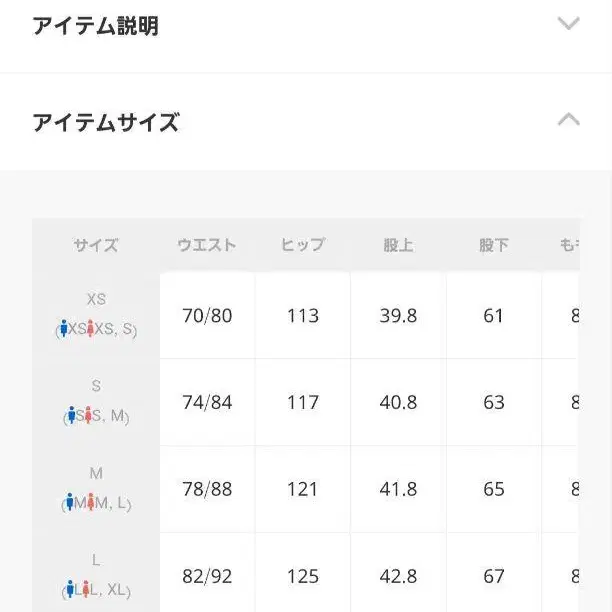Viewport: 612px width, 612px height.
Task: Click the red women's icon in XS row
Action: 90,329
